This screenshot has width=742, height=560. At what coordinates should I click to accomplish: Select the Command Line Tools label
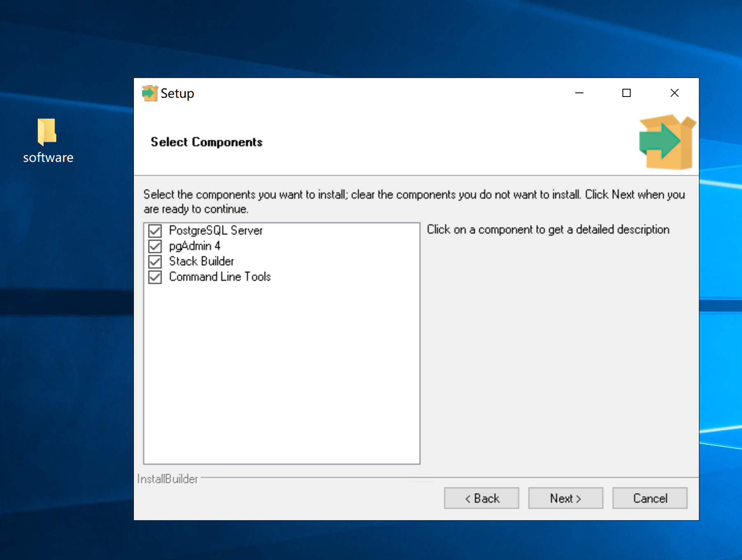(220, 277)
